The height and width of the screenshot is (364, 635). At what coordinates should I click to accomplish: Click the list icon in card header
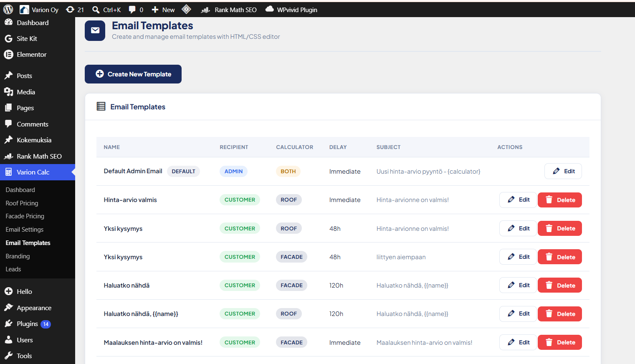[x=101, y=106]
